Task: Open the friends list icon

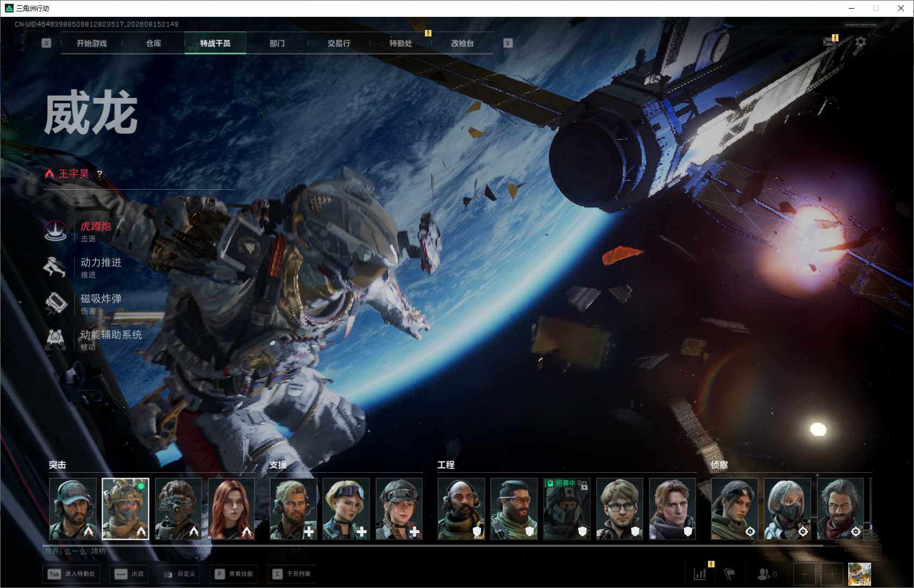Action: click(764, 574)
